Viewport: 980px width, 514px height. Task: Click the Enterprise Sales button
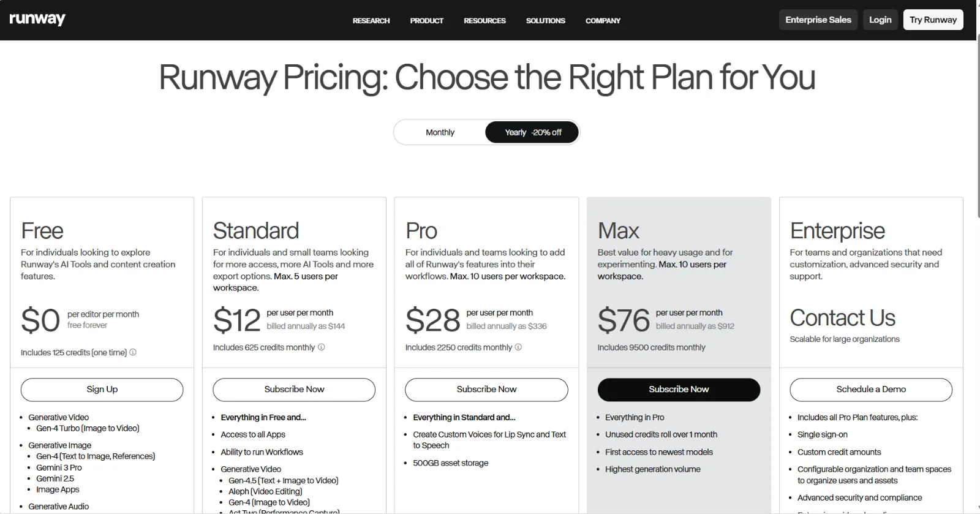[x=818, y=20]
